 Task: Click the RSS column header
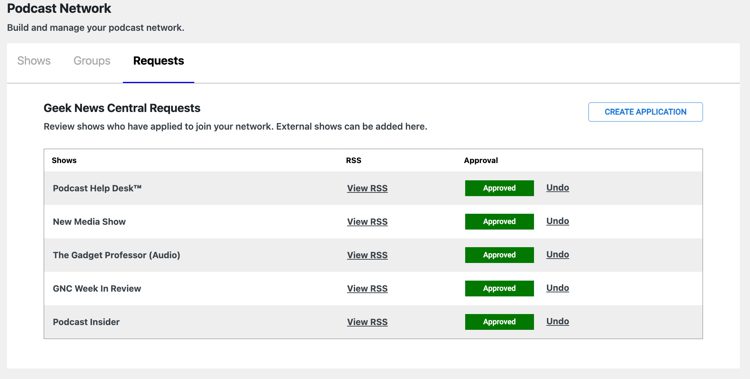point(353,160)
